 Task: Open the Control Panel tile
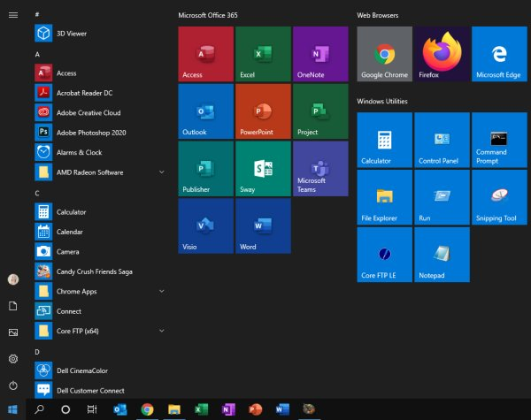coord(442,140)
